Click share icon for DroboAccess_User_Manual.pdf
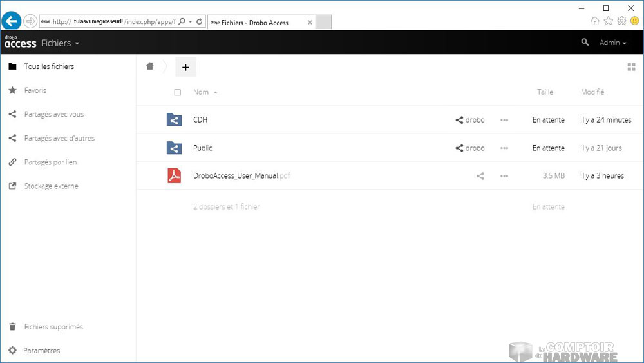Screen dimensions: 644x363 (480, 176)
